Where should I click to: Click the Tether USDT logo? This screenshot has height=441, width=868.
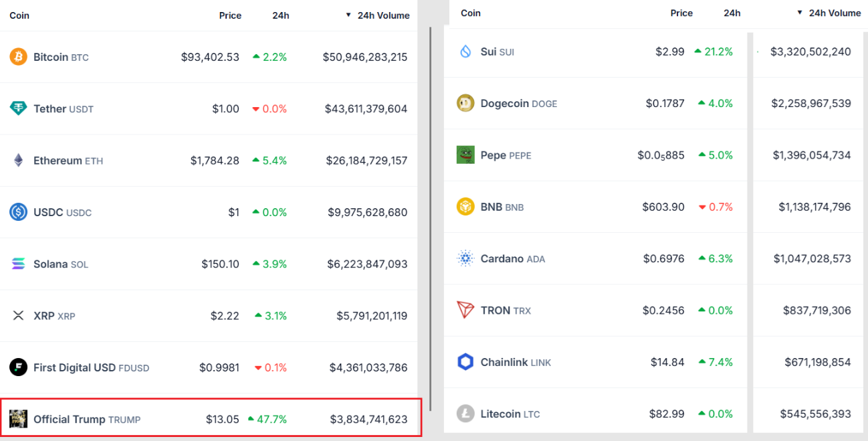click(18, 108)
